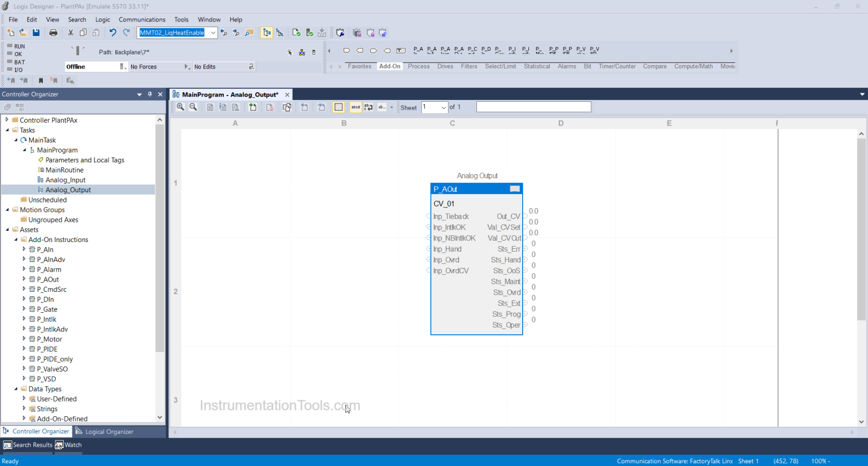The height and width of the screenshot is (466, 868).
Task: Open the P_AOut block properties button
Action: [515, 189]
